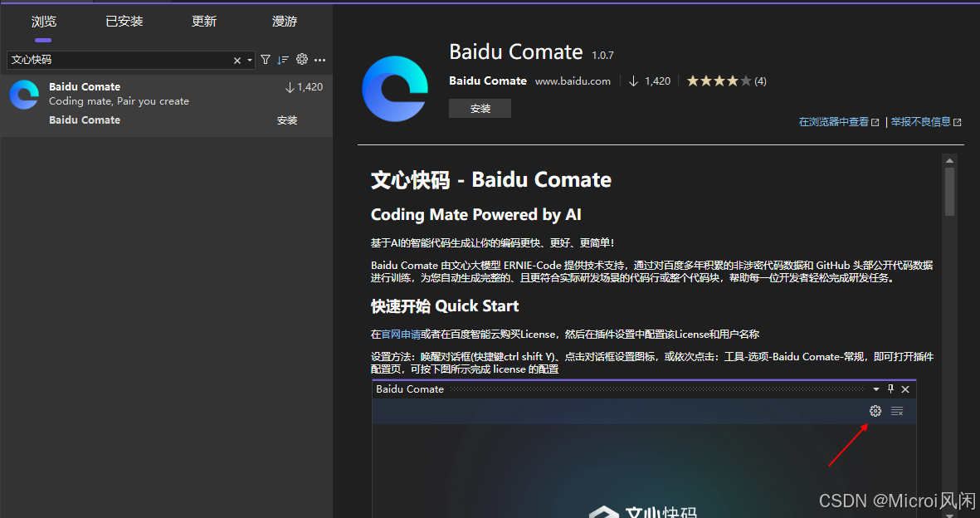Click the clear conversation icon in Comate panel

(x=897, y=411)
